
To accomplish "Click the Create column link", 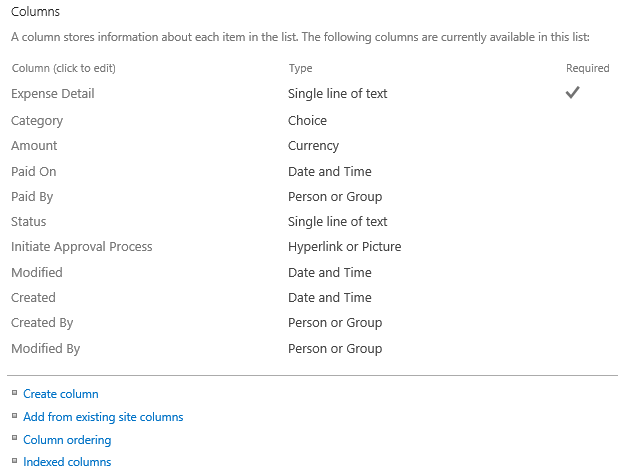I will [x=61, y=394].
